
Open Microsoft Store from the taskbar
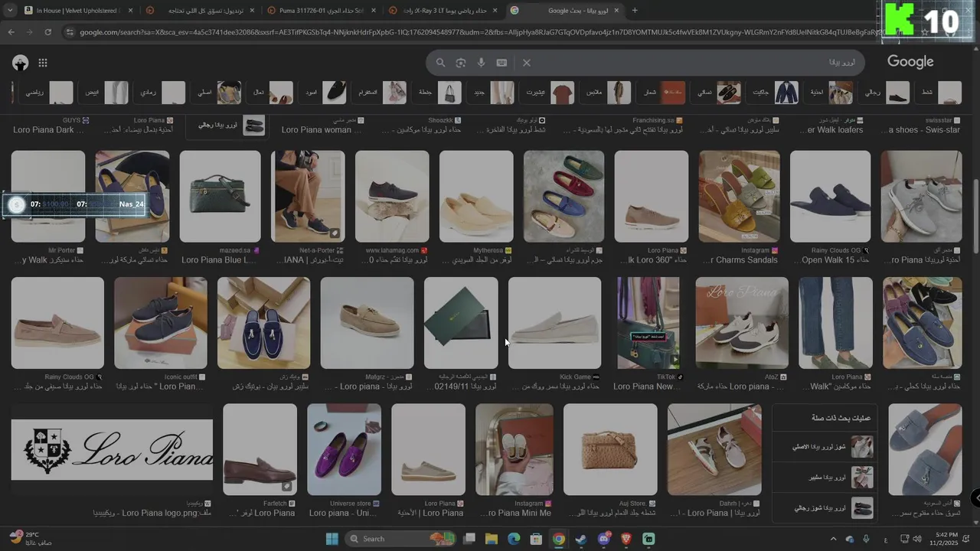coord(537,539)
